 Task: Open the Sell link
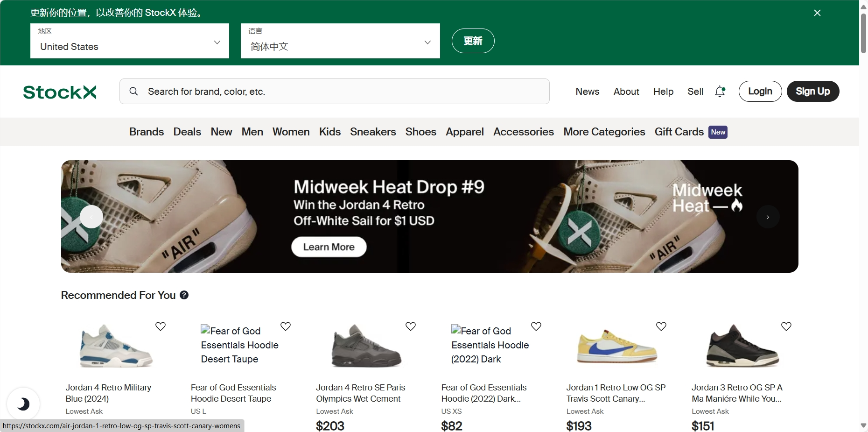click(x=695, y=92)
